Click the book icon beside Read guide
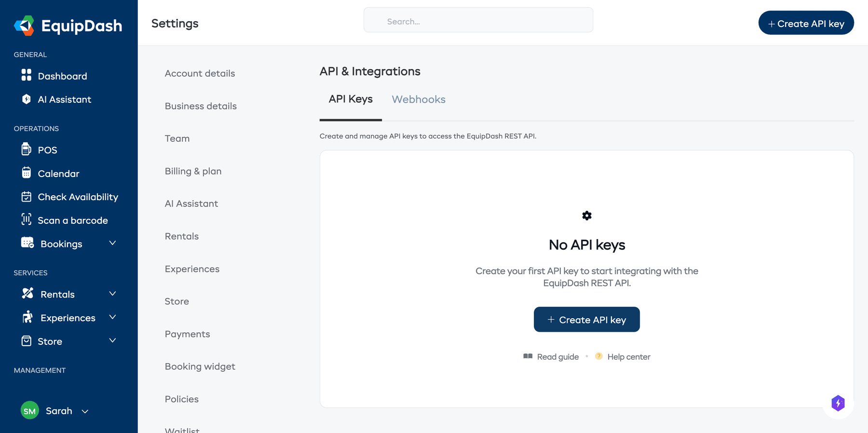This screenshot has width=868, height=433. coord(528,356)
